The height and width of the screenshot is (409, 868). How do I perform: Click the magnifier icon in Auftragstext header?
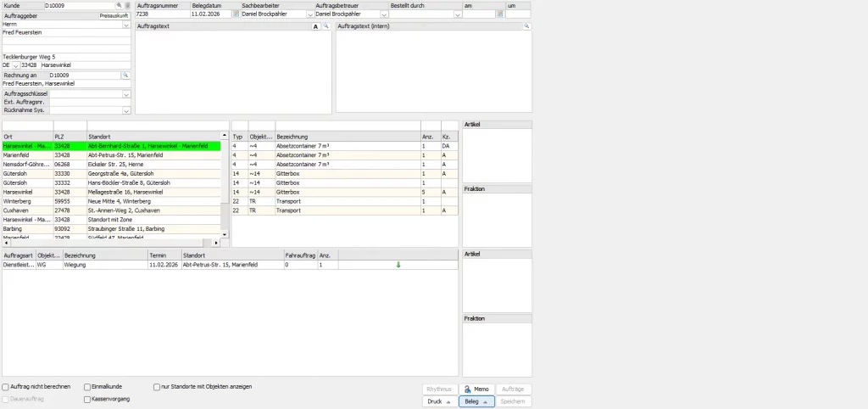tap(326, 26)
